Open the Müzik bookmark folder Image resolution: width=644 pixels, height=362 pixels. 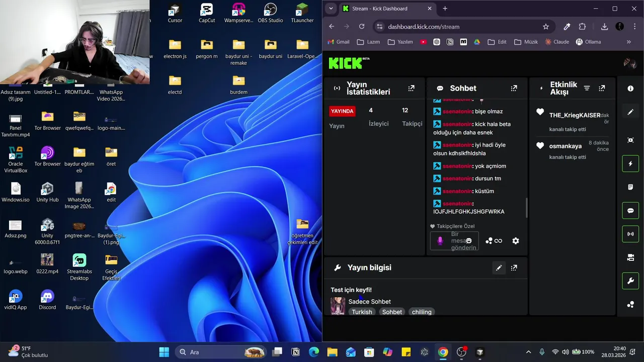(526, 42)
